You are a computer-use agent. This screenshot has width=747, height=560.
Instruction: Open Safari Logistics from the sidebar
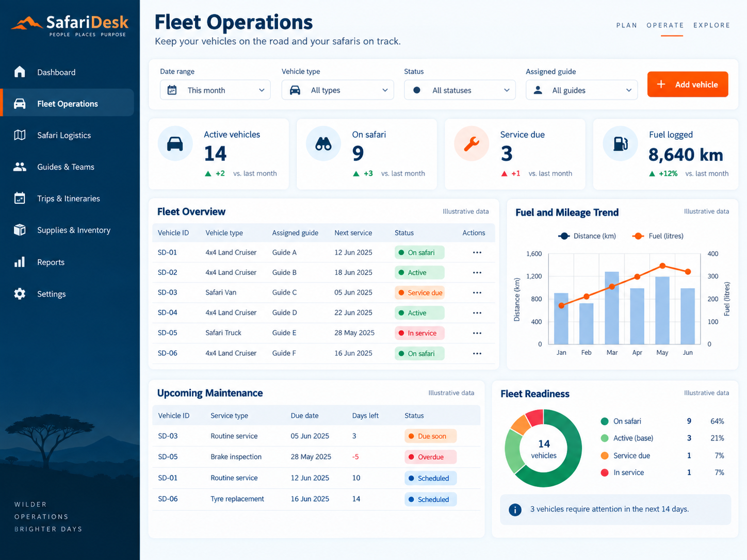click(68, 135)
